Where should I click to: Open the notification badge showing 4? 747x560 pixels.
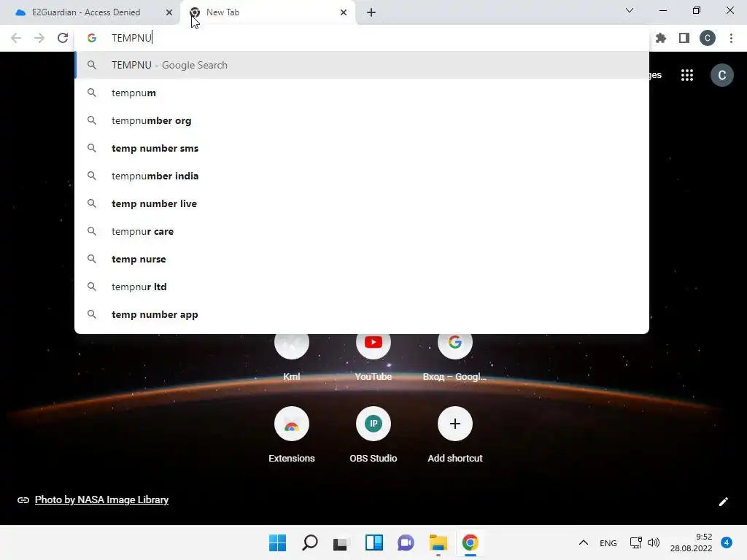pos(727,542)
